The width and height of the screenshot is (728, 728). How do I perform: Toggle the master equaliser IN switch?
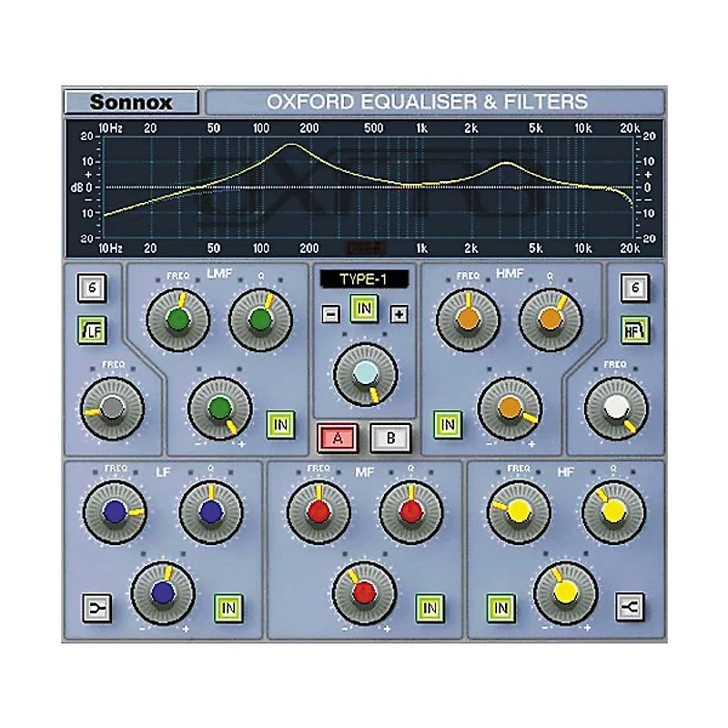coord(363,309)
